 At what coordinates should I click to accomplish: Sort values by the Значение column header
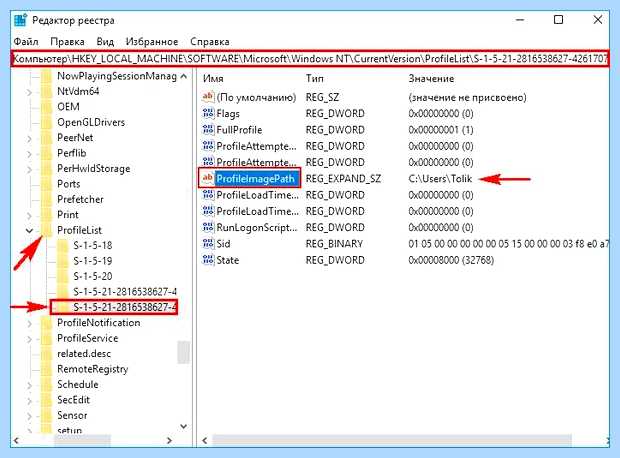pyautogui.click(x=431, y=78)
